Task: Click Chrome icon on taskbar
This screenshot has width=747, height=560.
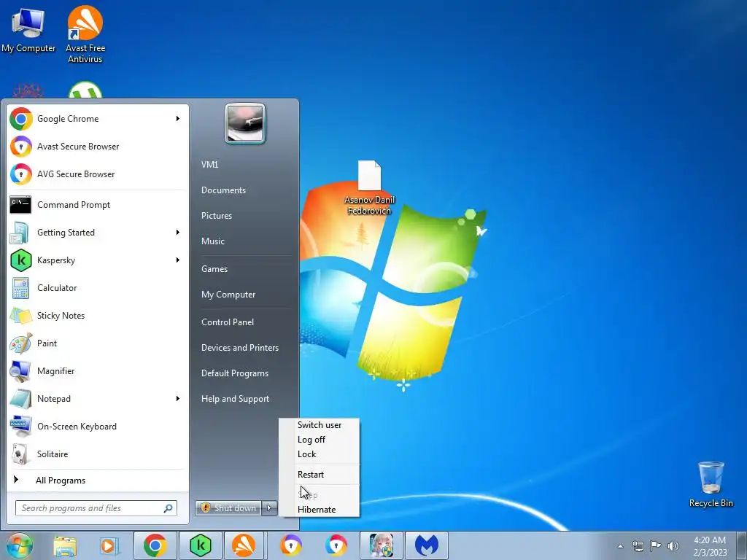Action: tap(155, 545)
